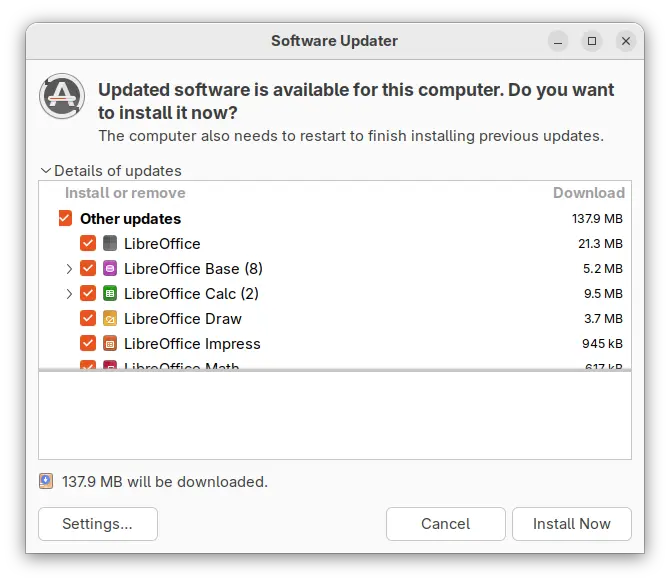Select the Other updates row label
670x582 pixels.
[131, 219]
